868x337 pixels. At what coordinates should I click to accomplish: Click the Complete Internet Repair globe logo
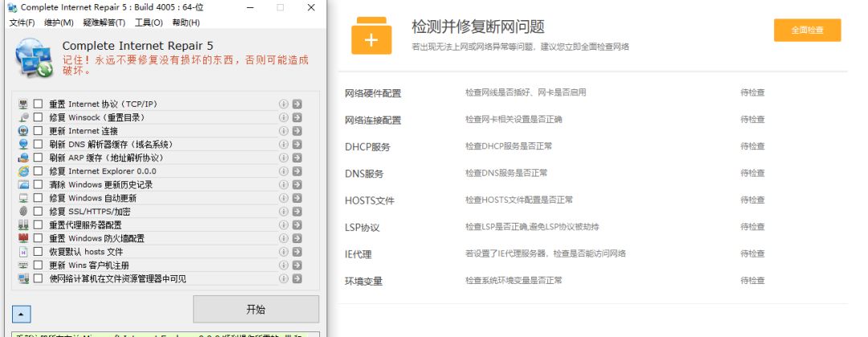(x=34, y=57)
